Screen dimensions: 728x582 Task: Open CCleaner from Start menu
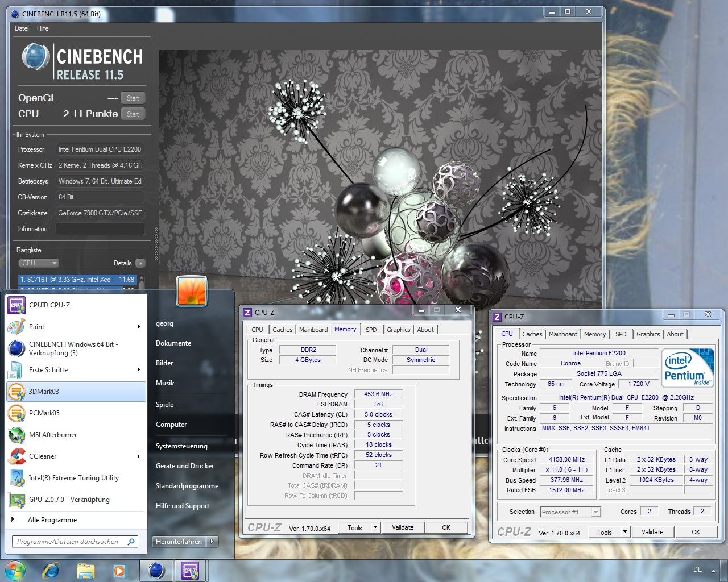tap(76, 456)
